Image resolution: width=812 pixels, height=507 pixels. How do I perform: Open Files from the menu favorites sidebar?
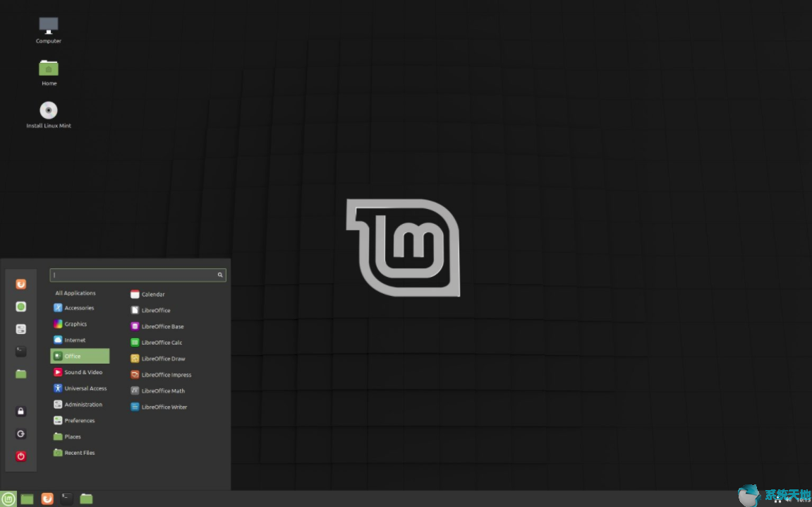20,374
